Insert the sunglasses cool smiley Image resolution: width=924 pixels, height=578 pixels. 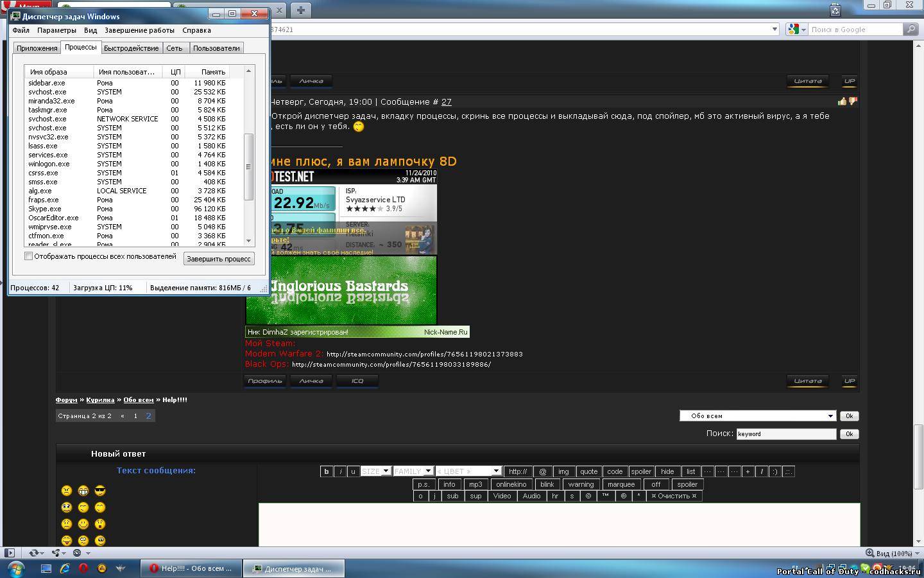point(99,491)
